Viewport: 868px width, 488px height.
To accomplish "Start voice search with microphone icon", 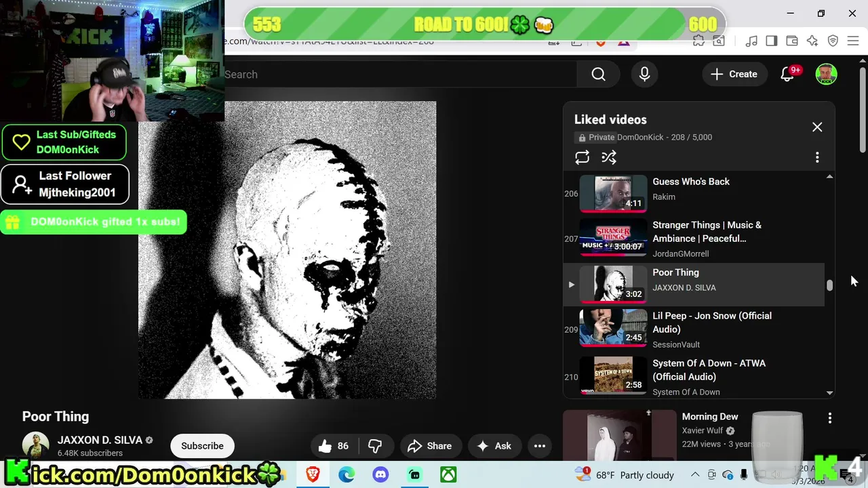I will pos(644,75).
